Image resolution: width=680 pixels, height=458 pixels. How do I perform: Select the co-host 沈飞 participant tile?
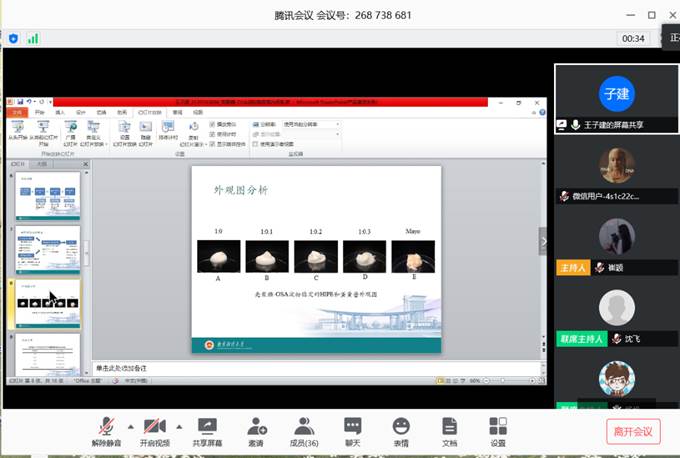pyautogui.click(x=616, y=313)
